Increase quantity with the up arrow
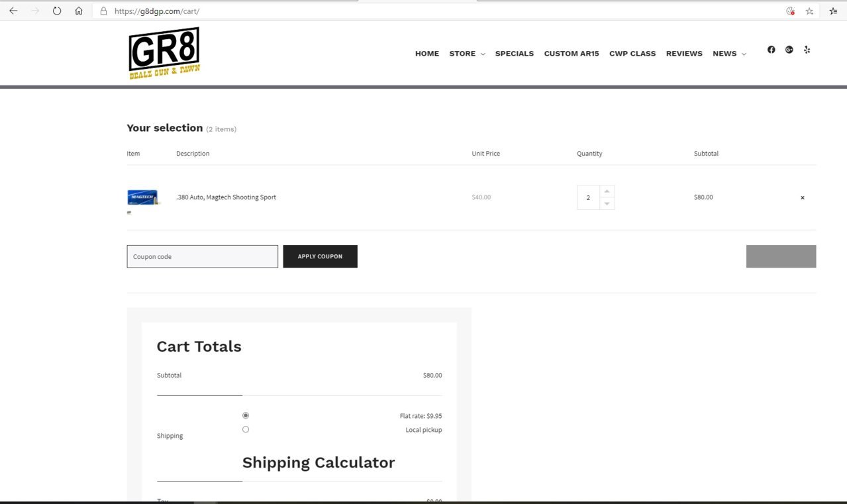Screen dimensions: 847x504 point(607,191)
